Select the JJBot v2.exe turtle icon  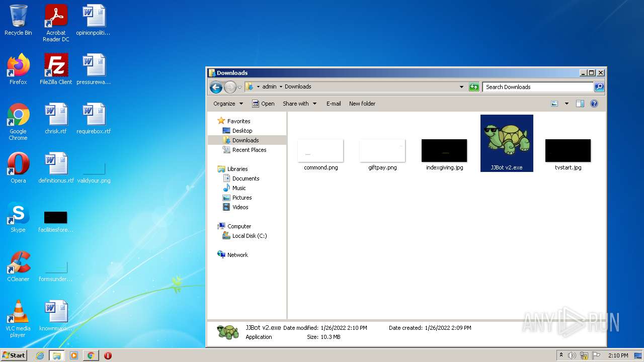pos(507,143)
